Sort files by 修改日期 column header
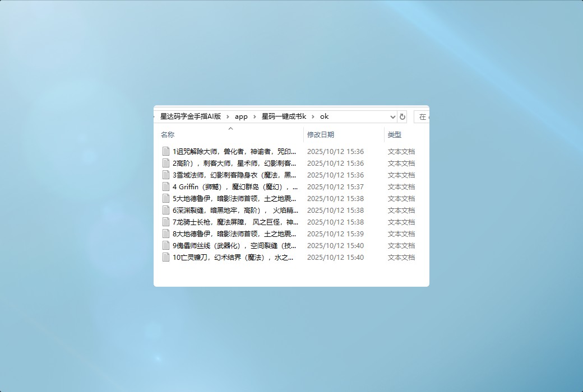Viewport: 583px width, 392px height. pos(321,135)
